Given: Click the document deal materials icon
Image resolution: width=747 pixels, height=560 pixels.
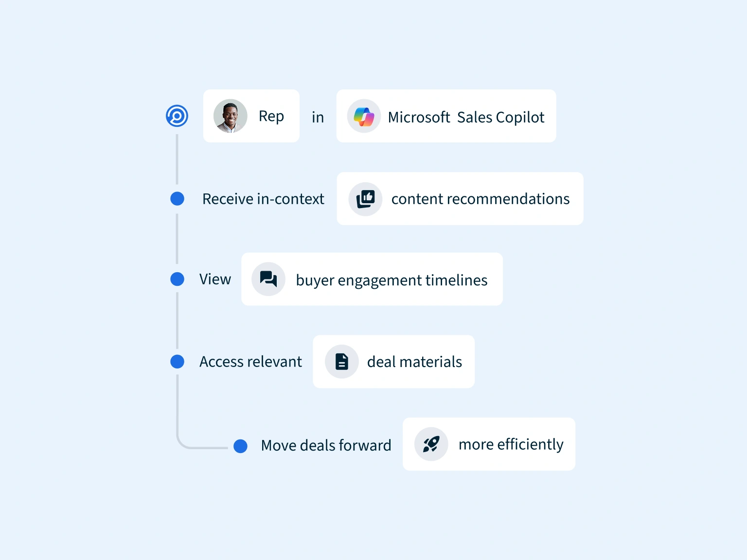Looking at the screenshot, I should click(x=342, y=362).
